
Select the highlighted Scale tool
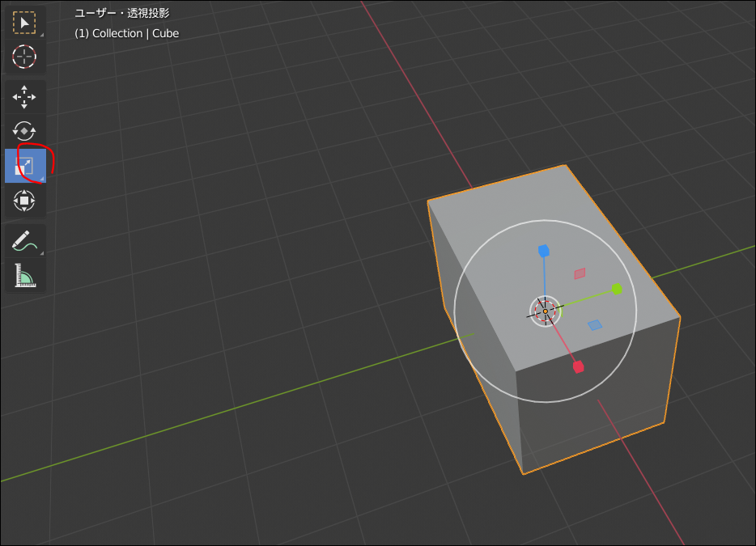point(25,166)
